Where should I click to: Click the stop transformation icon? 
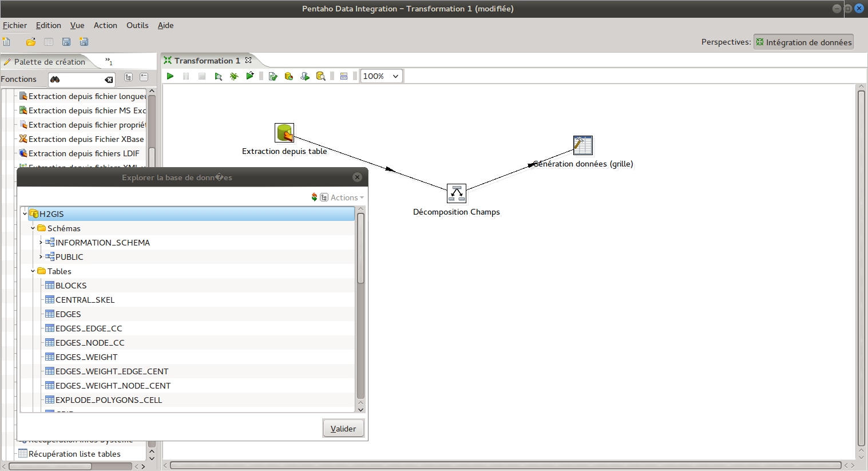202,76
